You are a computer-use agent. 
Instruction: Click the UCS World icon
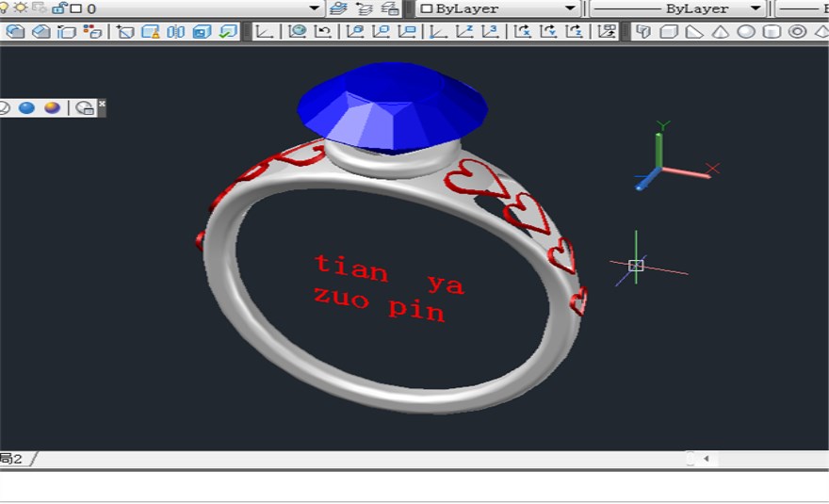[x=297, y=31]
